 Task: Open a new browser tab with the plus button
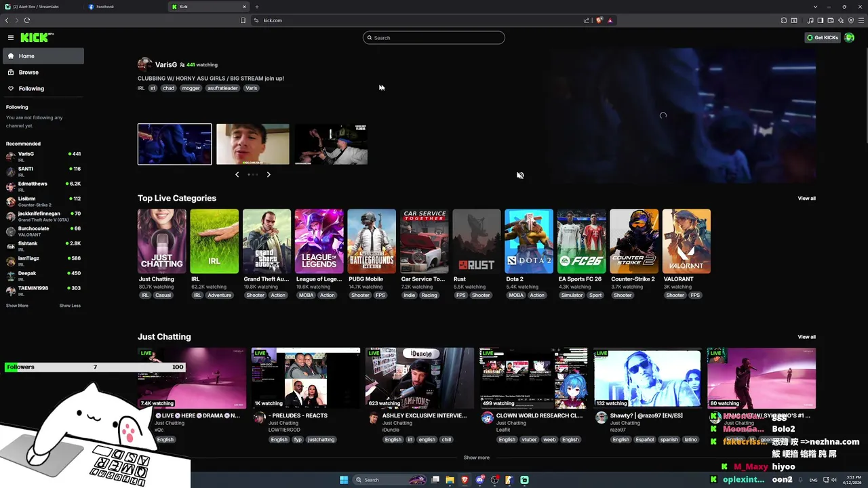(x=256, y=7)
